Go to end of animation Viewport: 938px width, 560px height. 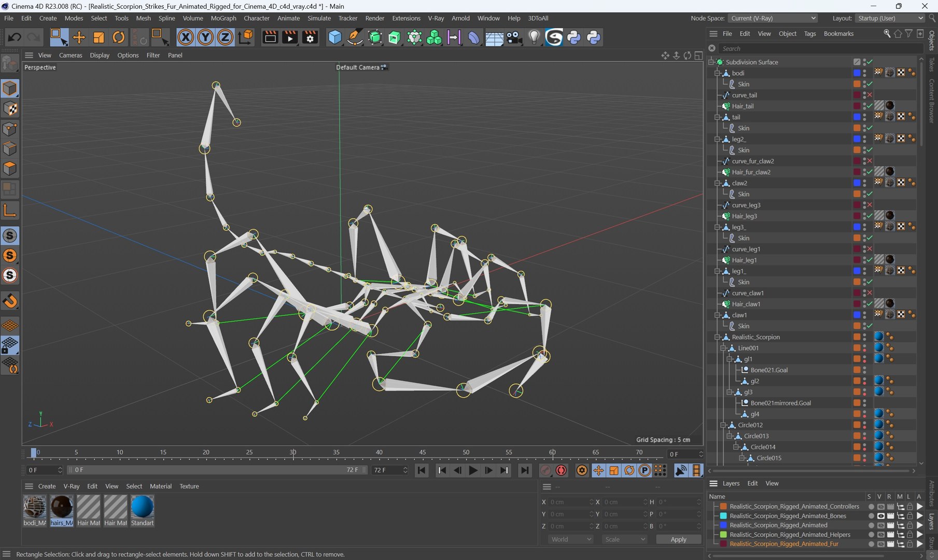pos(525,470)
